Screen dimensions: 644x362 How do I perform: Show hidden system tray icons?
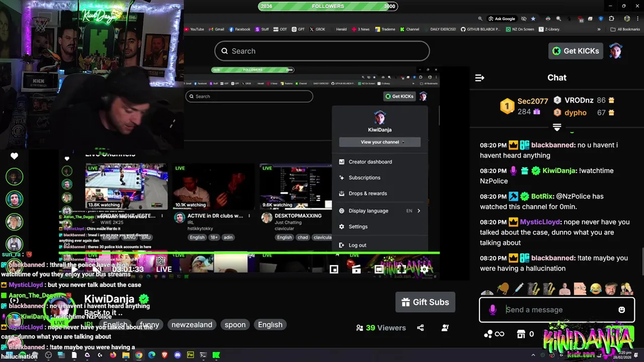click(x=533, y=355)
